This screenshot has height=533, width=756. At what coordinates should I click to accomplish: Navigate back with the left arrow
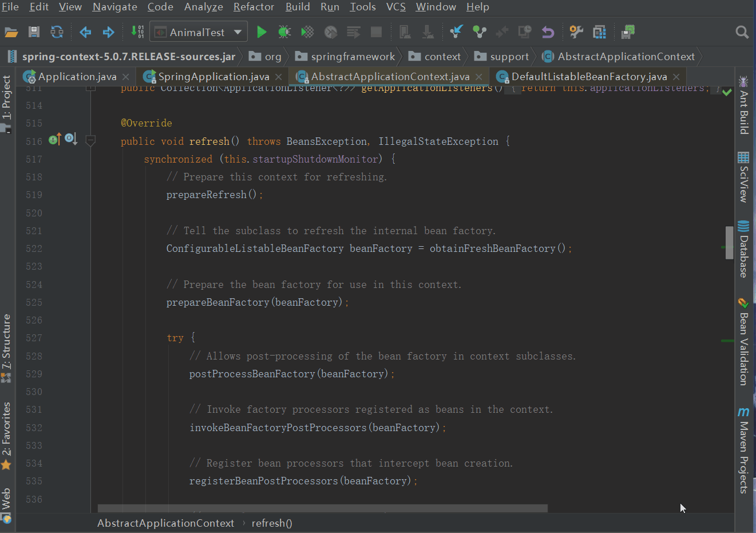(85, 32)
